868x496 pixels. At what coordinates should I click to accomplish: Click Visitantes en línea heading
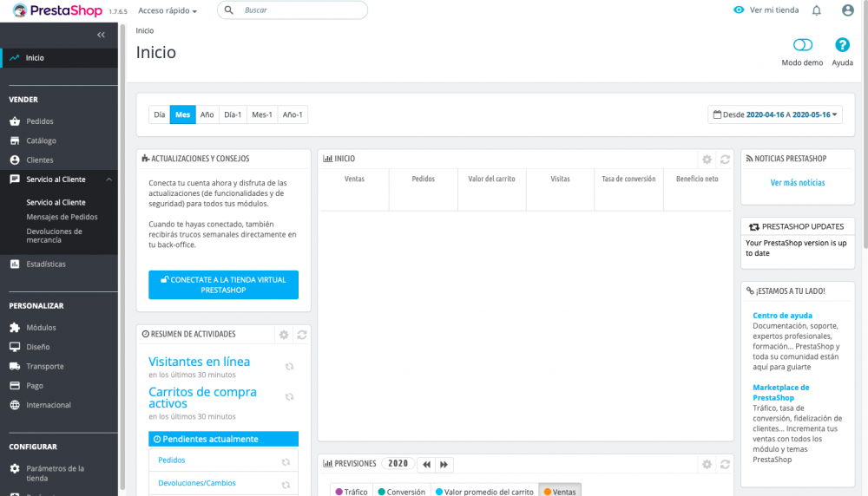coord(200,361)
